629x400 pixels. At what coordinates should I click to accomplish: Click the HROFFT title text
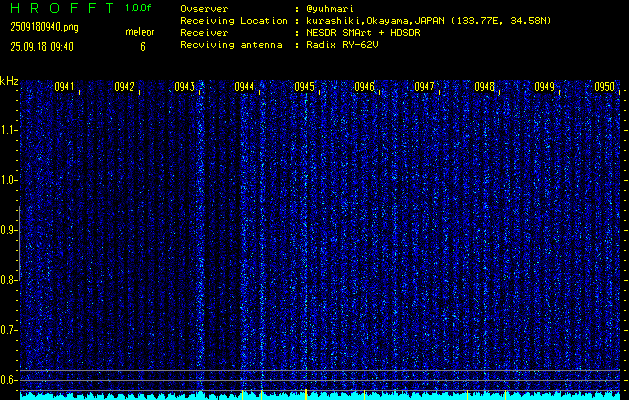click(62, 8)
